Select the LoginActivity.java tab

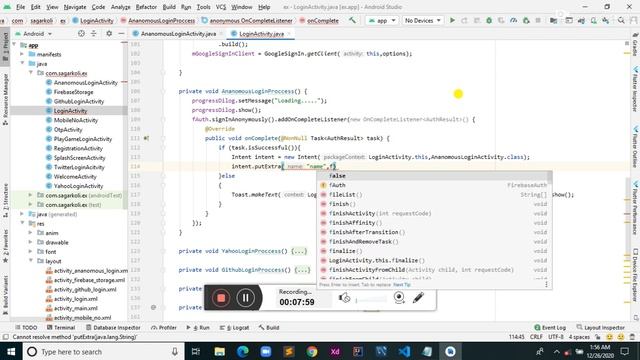(261, 33)
